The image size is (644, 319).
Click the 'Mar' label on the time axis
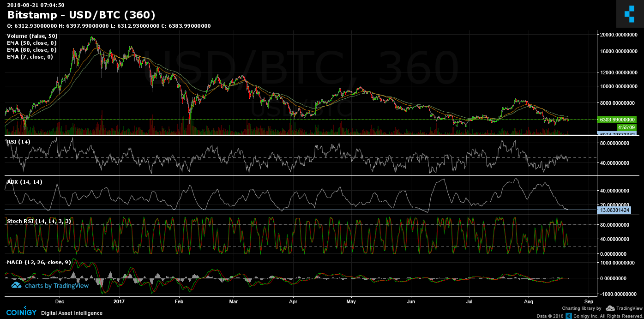coord(233,301)
